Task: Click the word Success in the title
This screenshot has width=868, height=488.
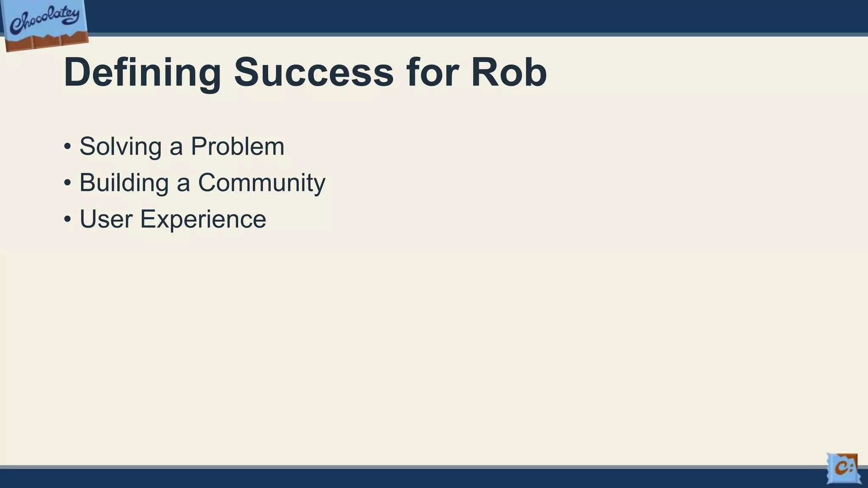Action: pyautogui.click(x=314, y=73)
